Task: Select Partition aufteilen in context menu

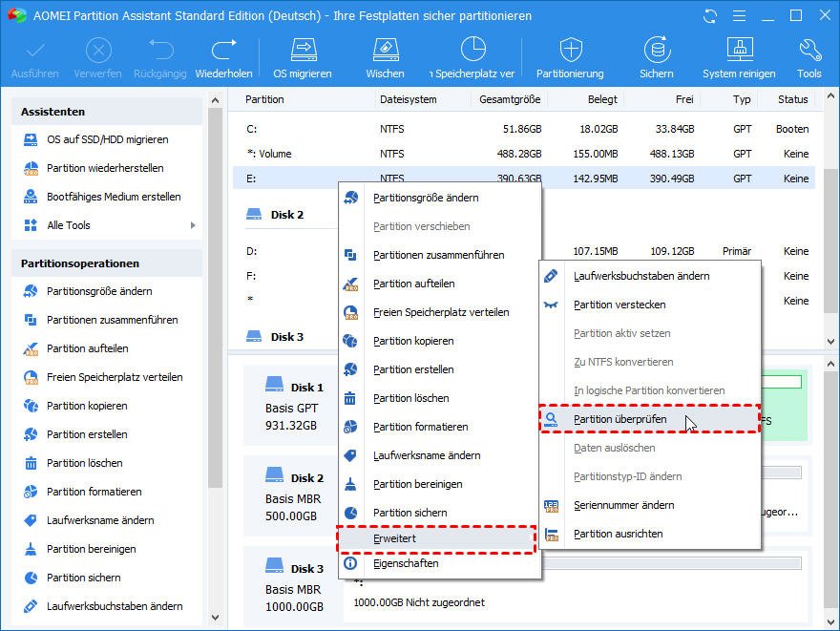Action: [x=439, y=284]
